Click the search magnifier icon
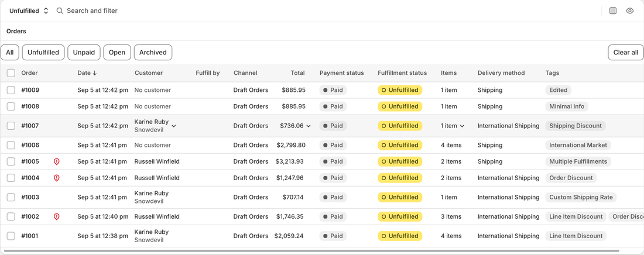The image size is (644, 255). coord(60,11)
